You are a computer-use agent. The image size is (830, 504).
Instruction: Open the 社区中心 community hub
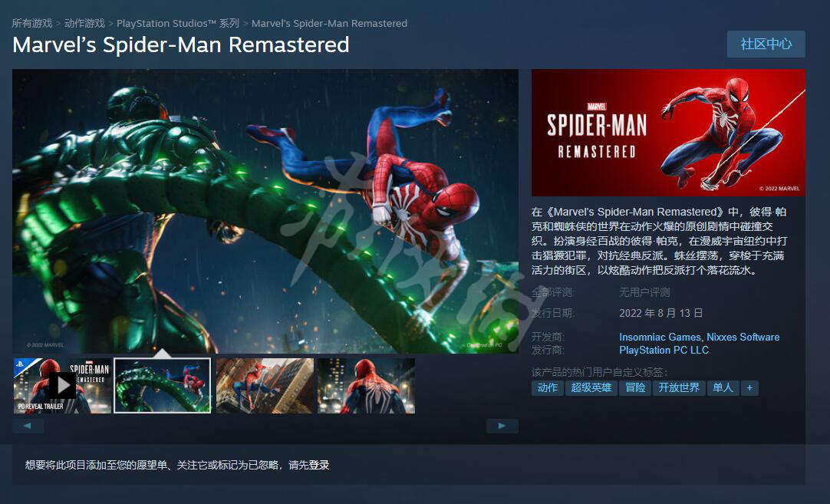(x=766, y=44)
